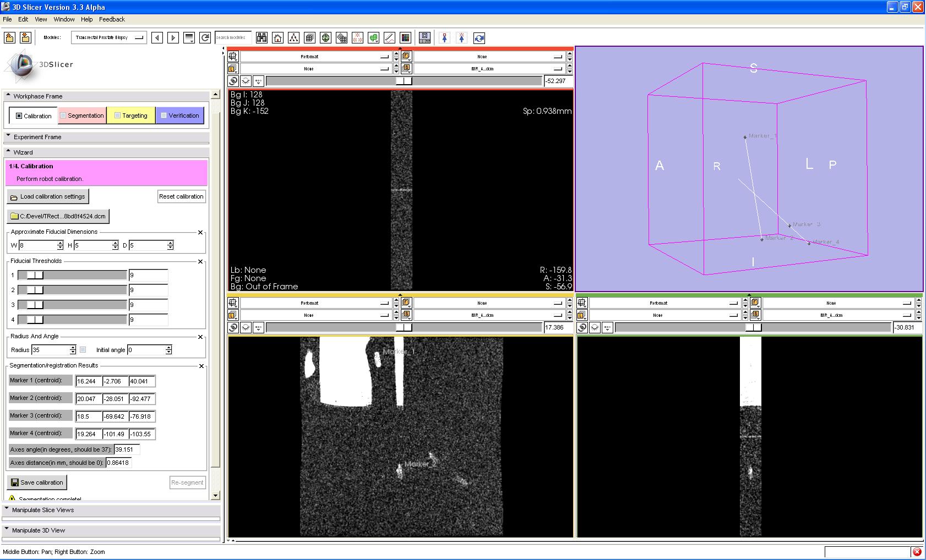Click the refresh module history icon
This screenshot has width=926, height=560.
click(205, 37)
